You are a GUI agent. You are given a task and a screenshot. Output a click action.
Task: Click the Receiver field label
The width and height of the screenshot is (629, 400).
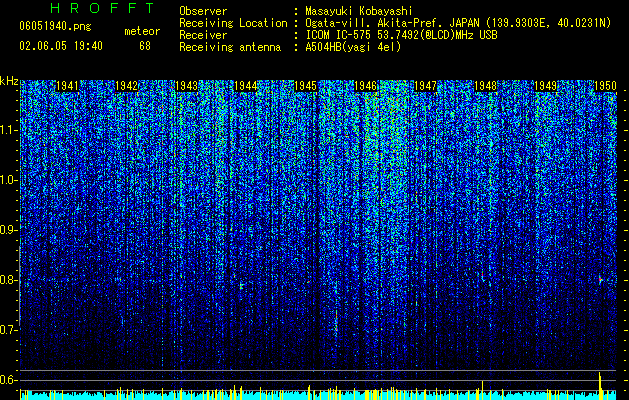[203, 35]
